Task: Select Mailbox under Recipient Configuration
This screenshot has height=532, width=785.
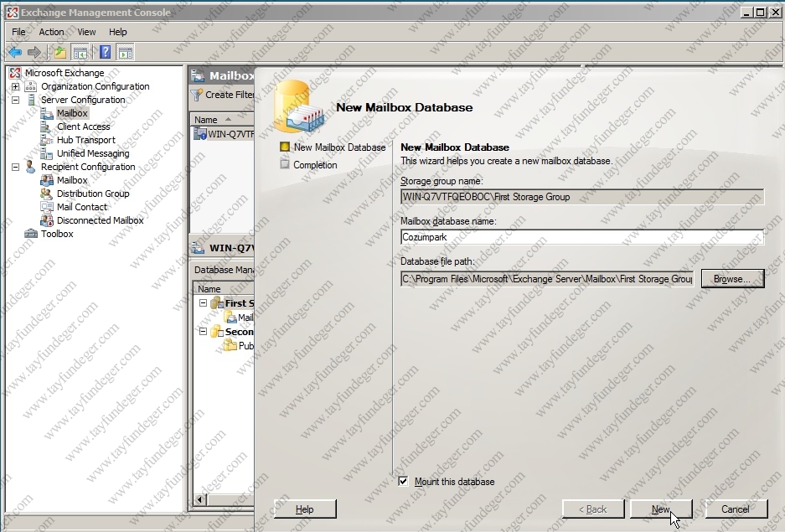Action: pos(72,180)
